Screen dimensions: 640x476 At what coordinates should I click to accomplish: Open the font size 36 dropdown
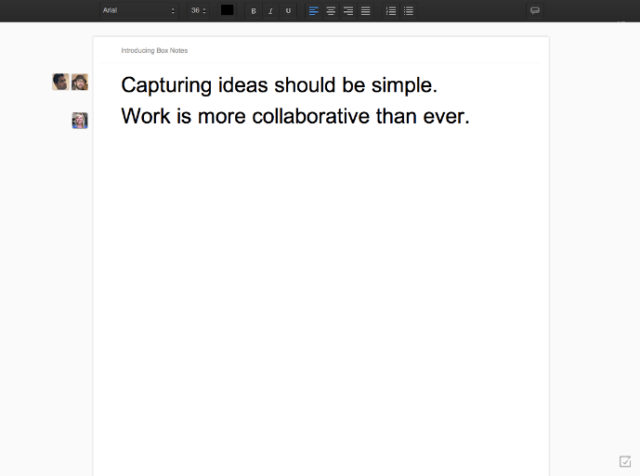(198, 10)
